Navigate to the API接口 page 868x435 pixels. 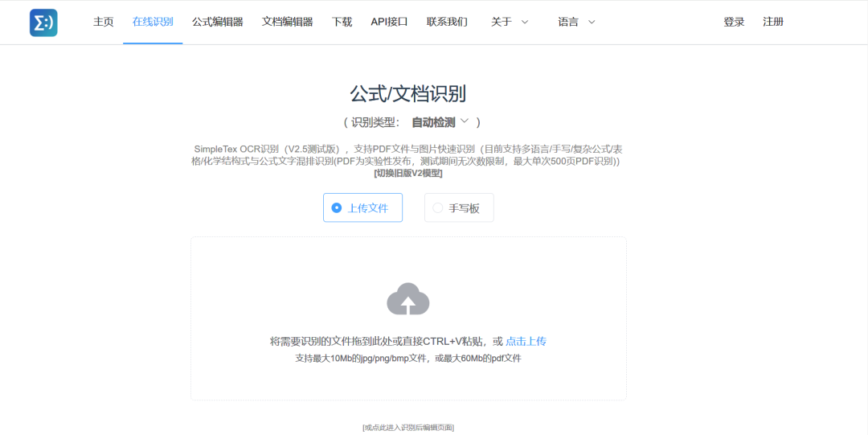coord(389,22)
